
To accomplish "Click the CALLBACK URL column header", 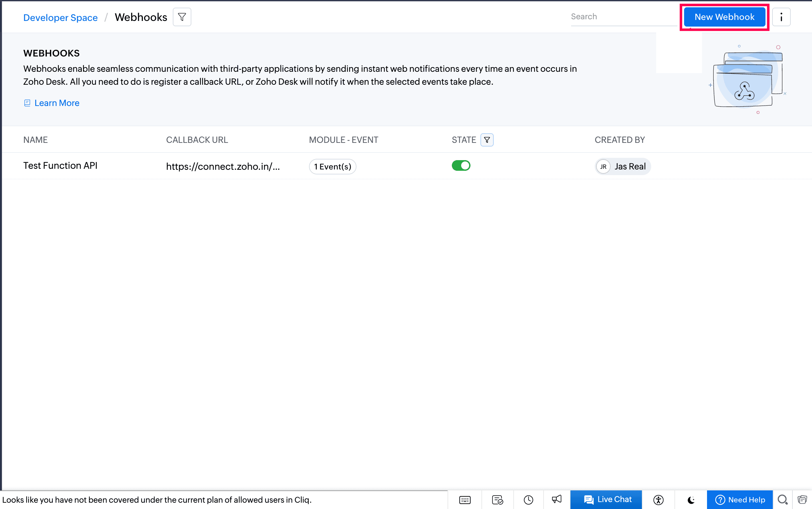I will [197, 140].
